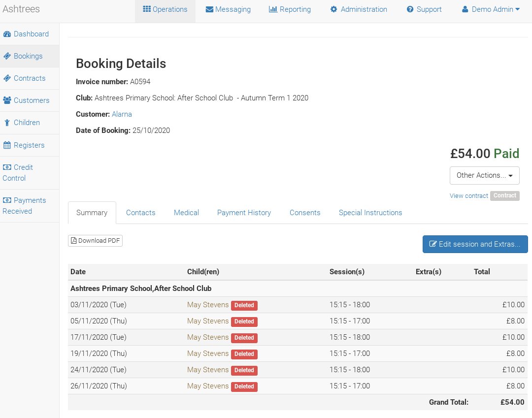Screen dimensions: 532x418
Task: Open the View contract link
Action: pos(468,195)
